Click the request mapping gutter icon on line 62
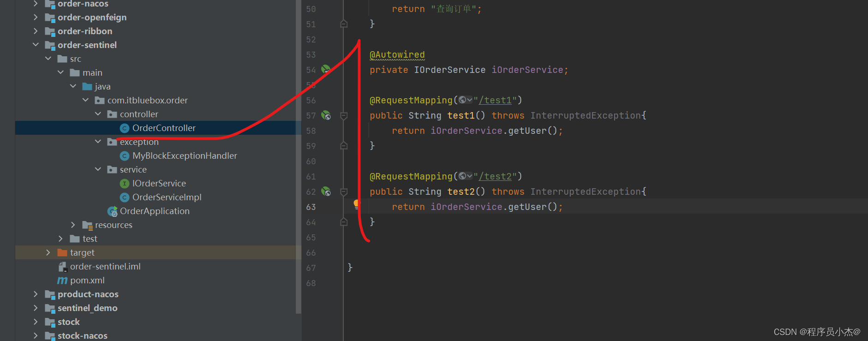This screenshot has height=341, width=868. click(326, 191)
